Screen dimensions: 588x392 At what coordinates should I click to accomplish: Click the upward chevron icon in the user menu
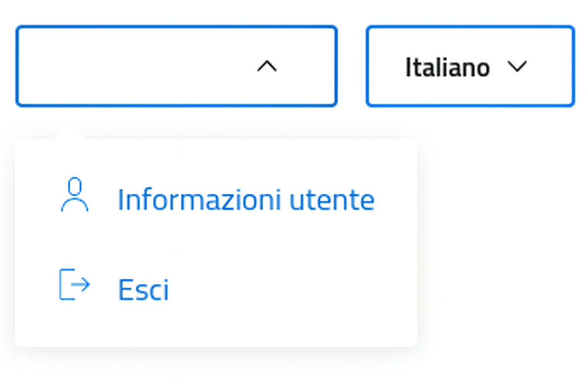pos(267,66)
